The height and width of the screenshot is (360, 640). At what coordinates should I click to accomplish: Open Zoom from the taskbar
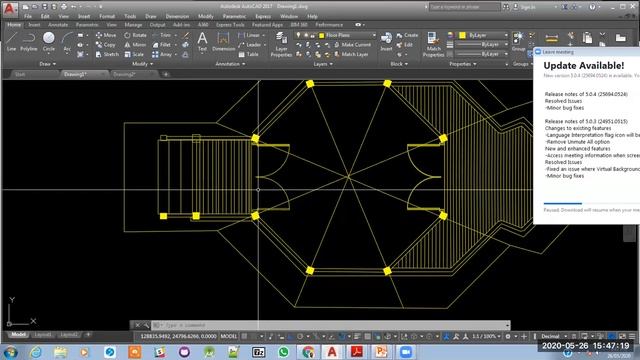405,352
